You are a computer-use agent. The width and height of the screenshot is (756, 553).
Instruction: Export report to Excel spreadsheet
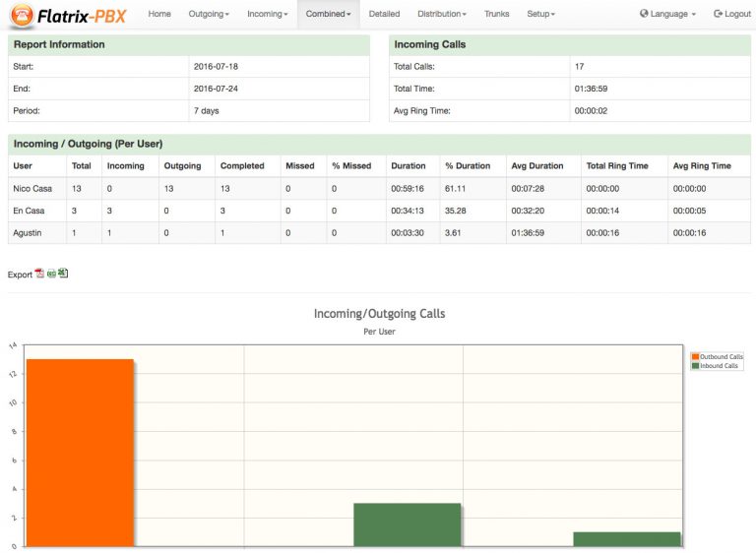pos(63,274)
